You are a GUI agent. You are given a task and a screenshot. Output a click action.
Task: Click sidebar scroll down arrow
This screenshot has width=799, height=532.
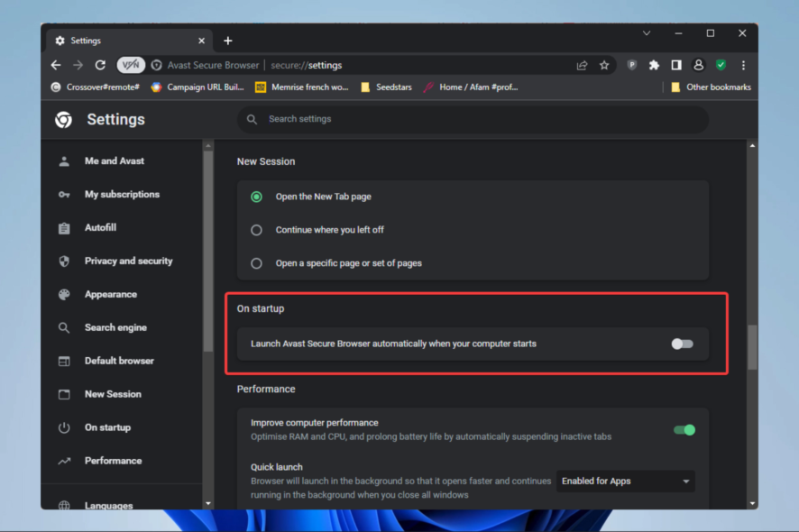click(x=208, y=503)
